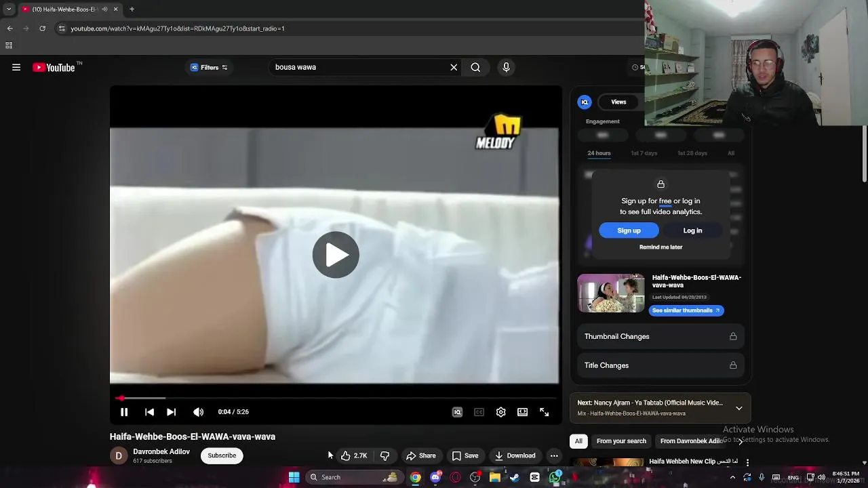868x488 pixels.
Task: Open the tab search dropdown arrow
Action: tap(9, 9)
